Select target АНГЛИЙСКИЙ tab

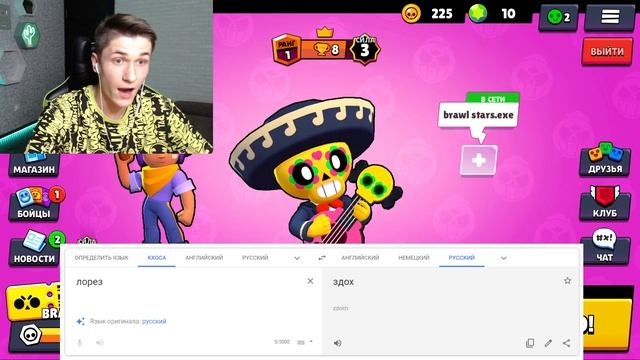tap(360, 258)
